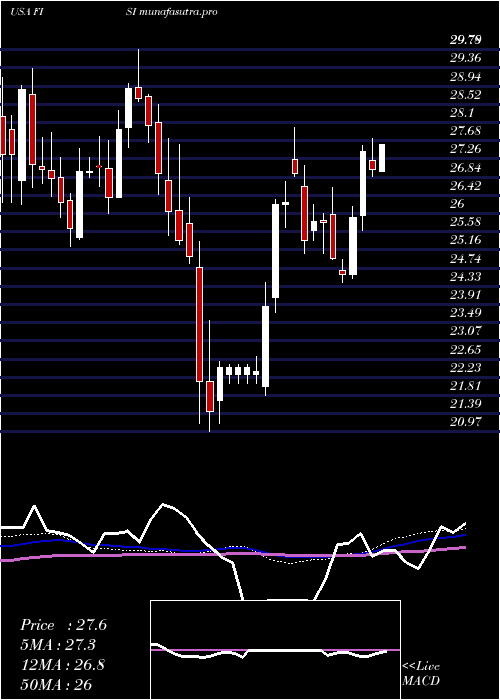Select the 28.1 price axis label

(462, 113)
